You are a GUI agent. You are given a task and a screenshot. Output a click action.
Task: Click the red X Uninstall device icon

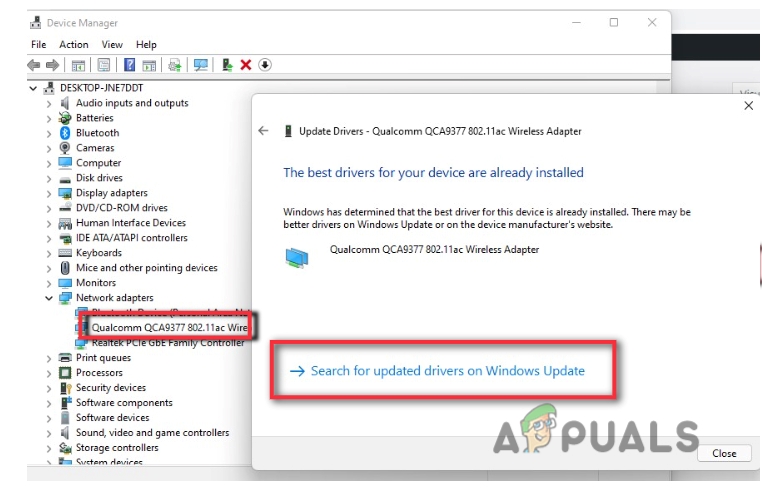tap(246, 65)
